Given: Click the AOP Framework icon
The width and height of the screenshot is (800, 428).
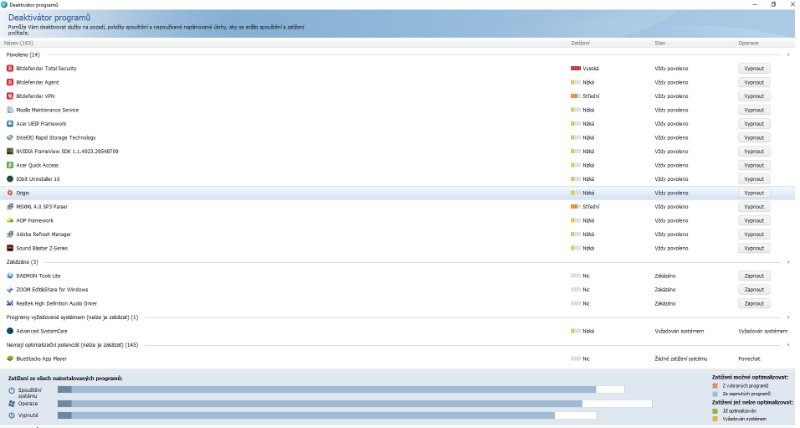Looking at the screenshot, I should pos(10,220).
